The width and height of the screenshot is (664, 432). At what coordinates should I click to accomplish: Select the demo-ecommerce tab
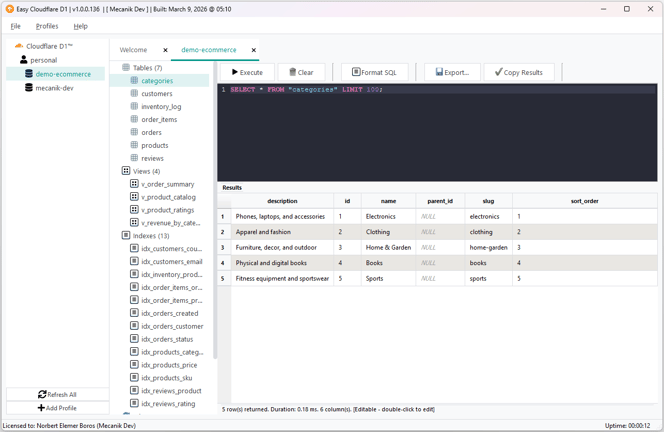209,50
